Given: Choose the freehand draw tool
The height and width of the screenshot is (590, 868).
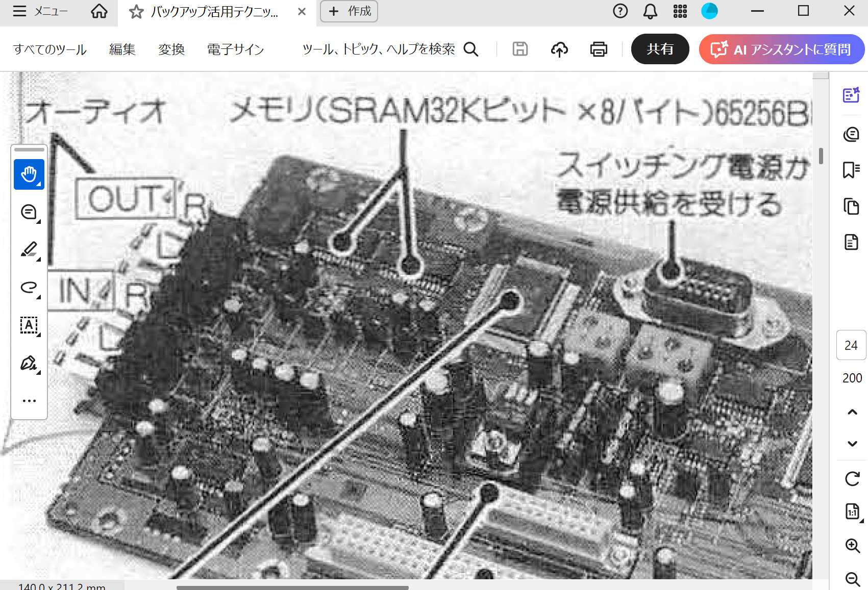Looking at the screenshot, I should click(x=29, y=288).
